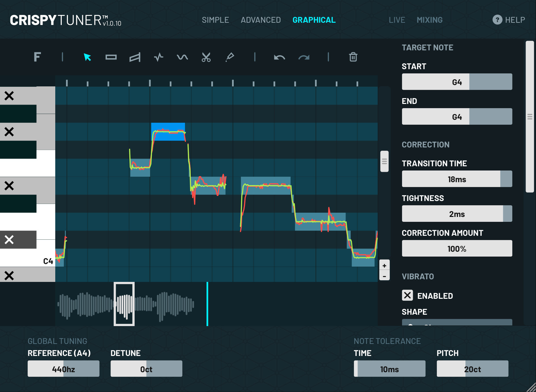Click the Reference A4 440hz field
536x392 pixels.
63,369
